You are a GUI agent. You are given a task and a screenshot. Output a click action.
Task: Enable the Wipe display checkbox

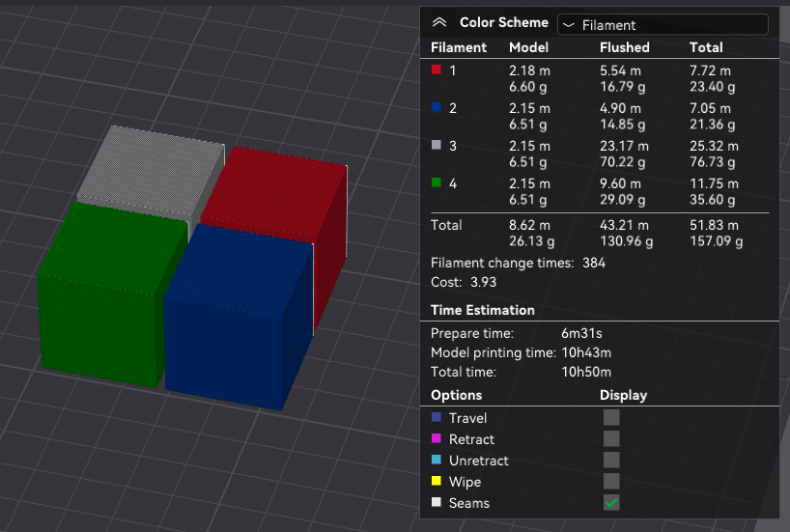(x=611, y=481)
